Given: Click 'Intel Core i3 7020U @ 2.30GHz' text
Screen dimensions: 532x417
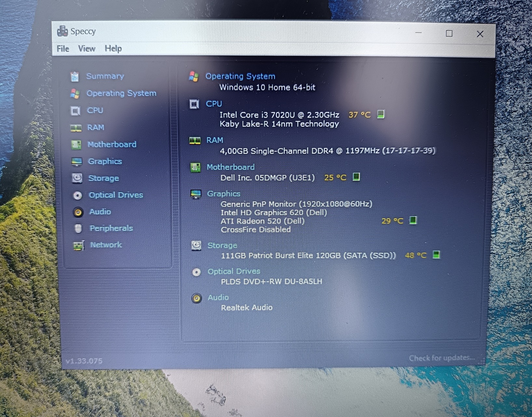Looking at the screenshot, I should click(x=279, y=115).
